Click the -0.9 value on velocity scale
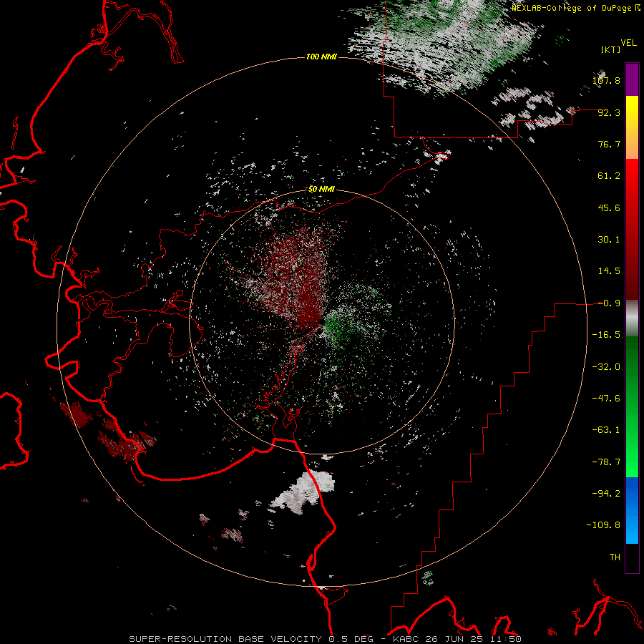Screen dimensions: 644x644 click(x=609, y=303)
